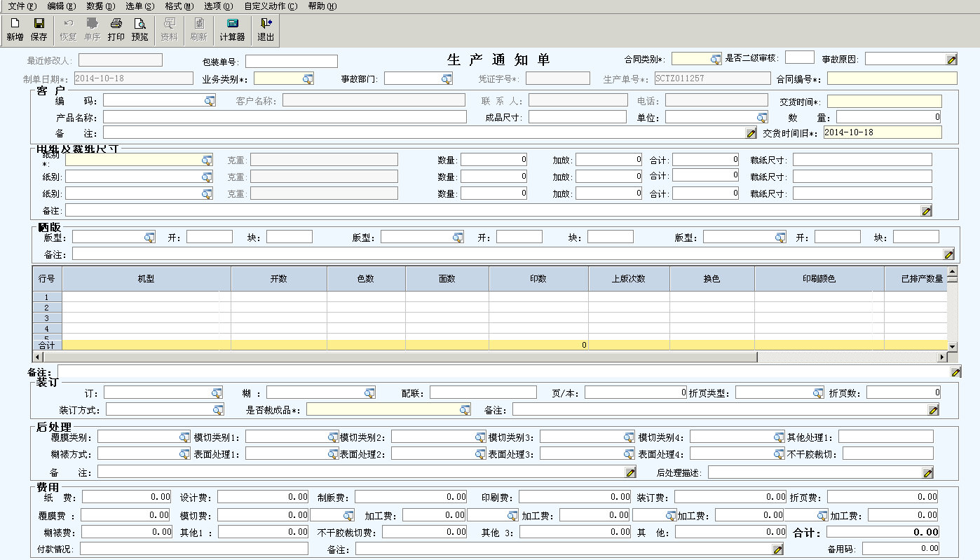Click the 印刷颜色 column header
The height and width of the screenshot is (560, 980).
click(x=819, y=279)
